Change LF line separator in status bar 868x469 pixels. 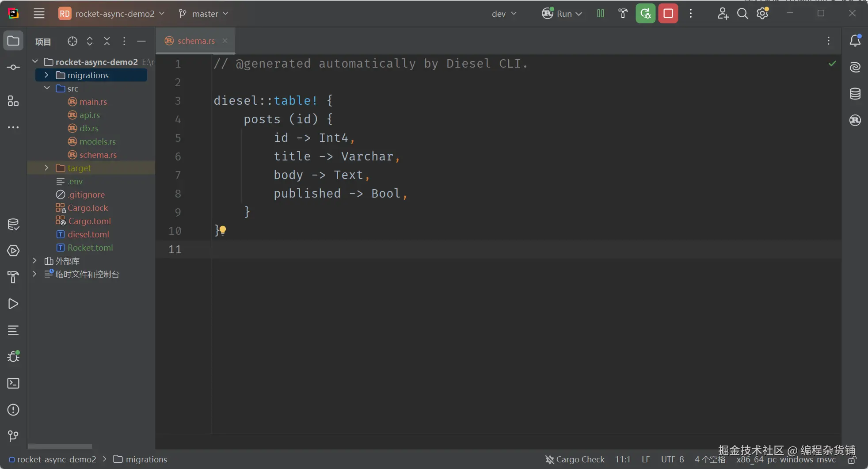click(646, 459)
